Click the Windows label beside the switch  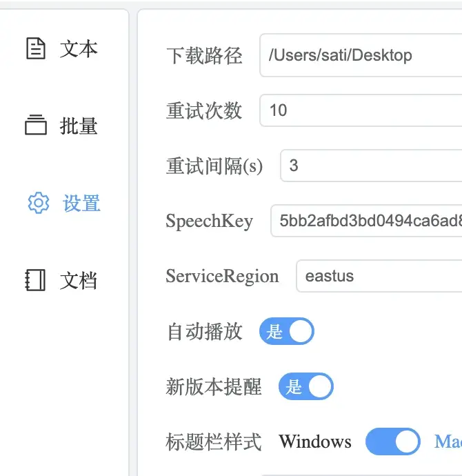click(x=315, y=442)
